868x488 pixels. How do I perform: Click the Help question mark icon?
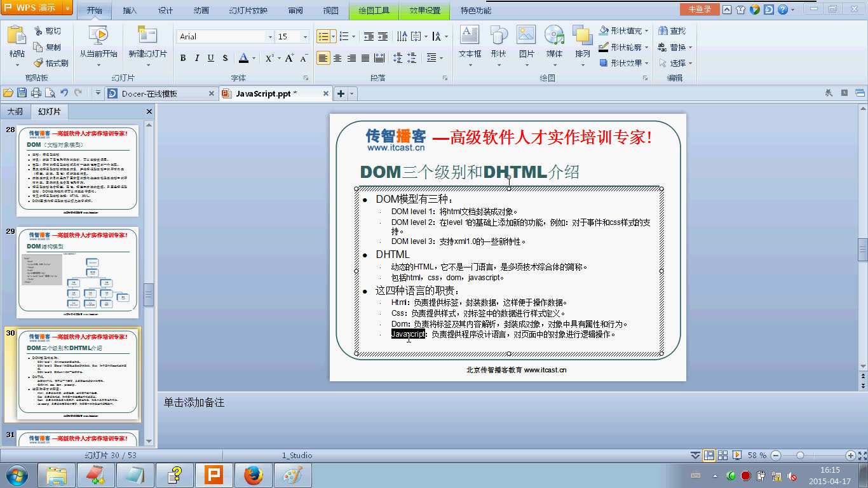click(783, 10)
